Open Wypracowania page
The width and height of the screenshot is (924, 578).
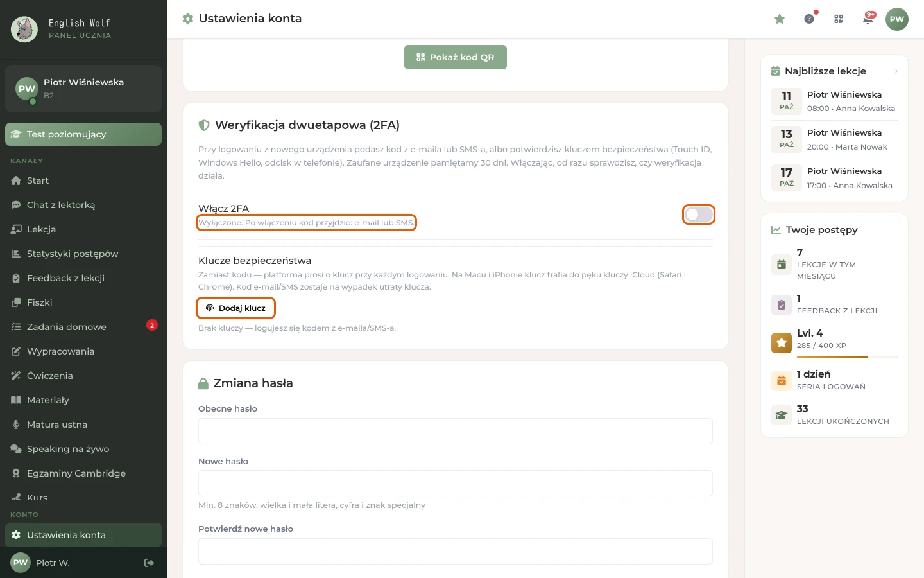pyautogui.click(x=83, y=351)
